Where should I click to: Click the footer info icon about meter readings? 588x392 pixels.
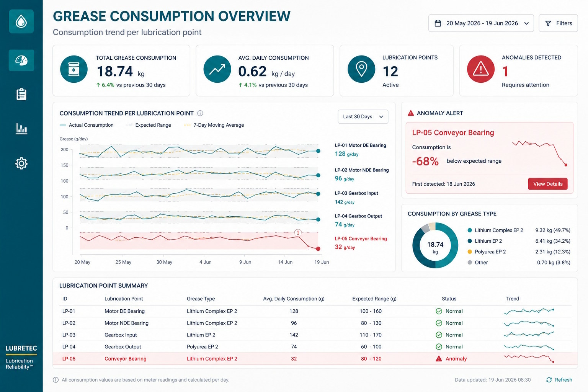pyautogui.click(x=56, y=380)
